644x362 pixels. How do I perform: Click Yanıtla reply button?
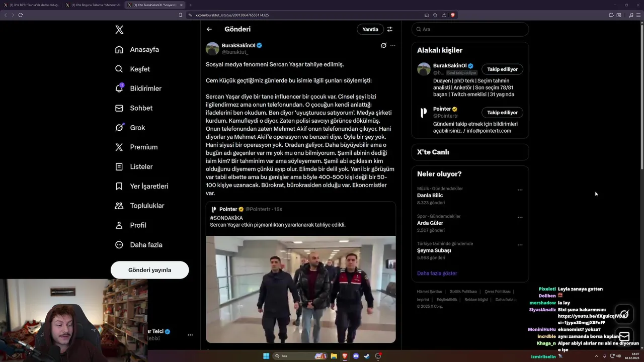370,29
